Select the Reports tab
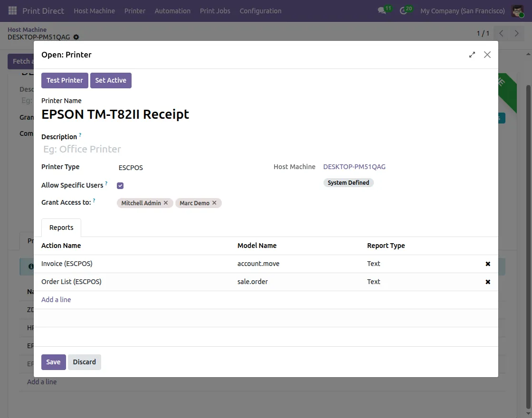532x418 pixels. tap(61, 228)
